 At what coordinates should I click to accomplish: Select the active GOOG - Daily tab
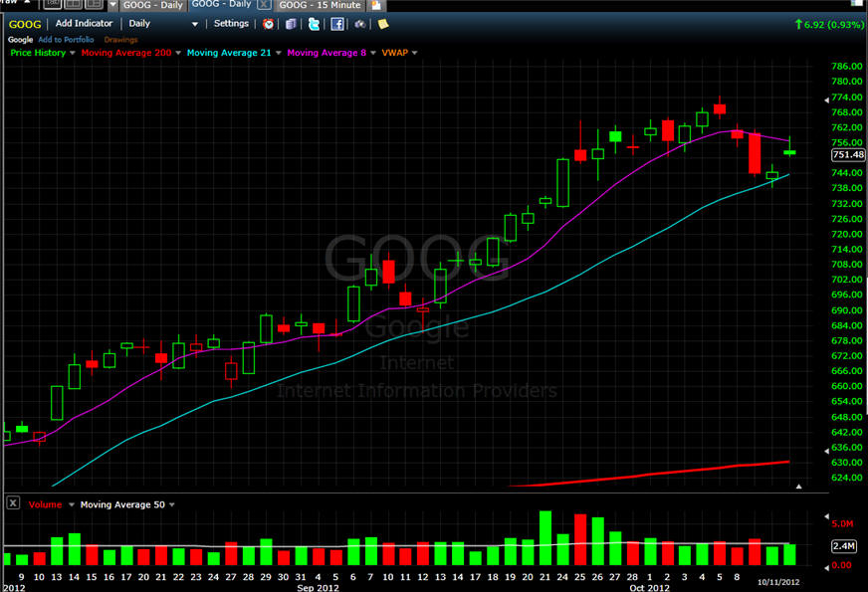click(x=221, y=4)
